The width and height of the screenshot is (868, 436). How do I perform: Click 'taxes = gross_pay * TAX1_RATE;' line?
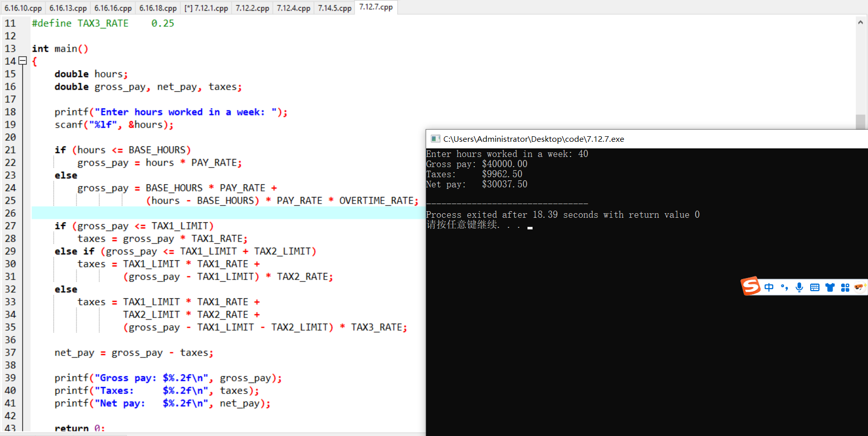(x=163, y=239)
